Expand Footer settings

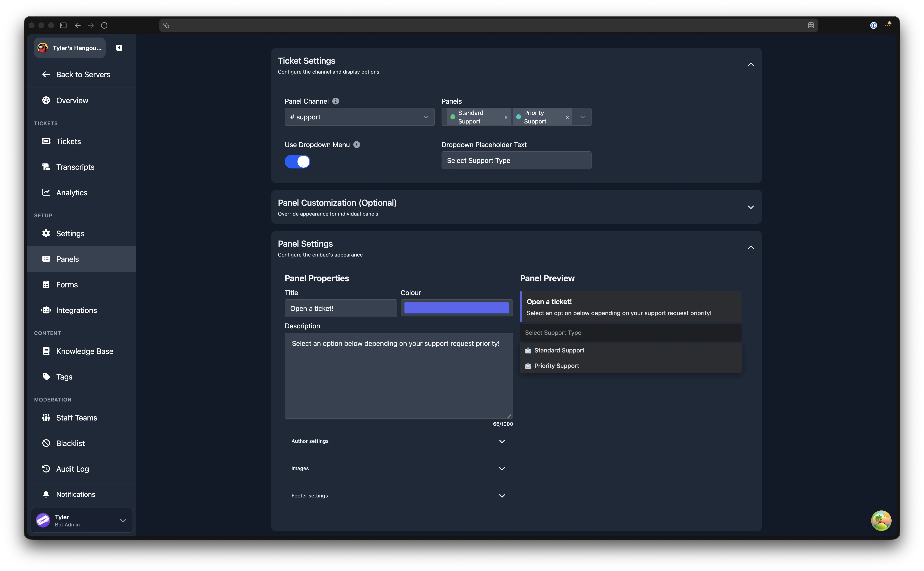click(398, 496)
